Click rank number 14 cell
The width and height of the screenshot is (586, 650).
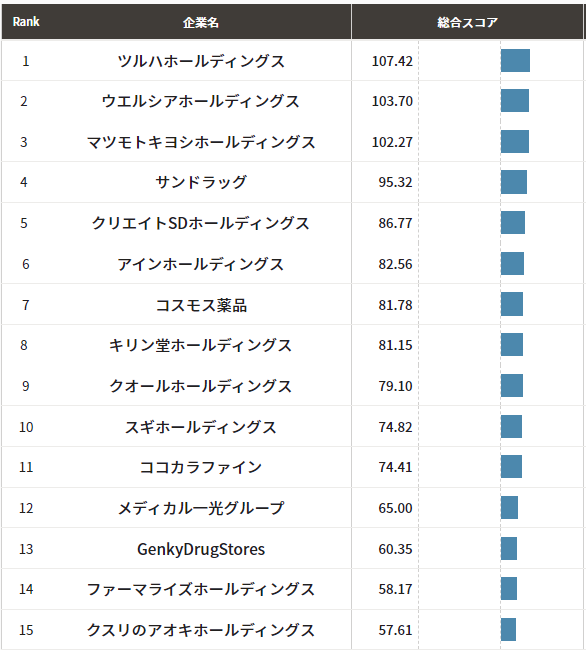point(26,589)
